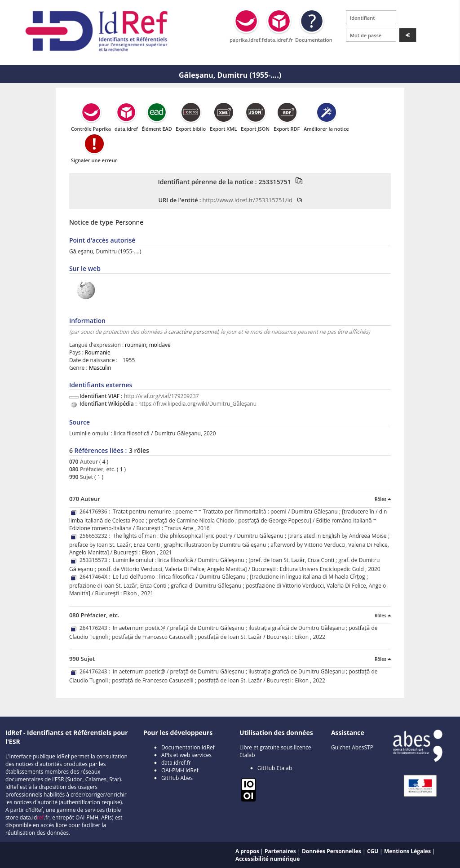Click the Élément EAD icon

tap(156, 112)
